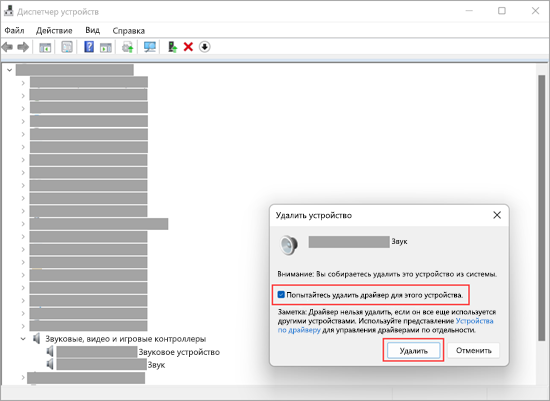Click the Звук device name in dialog
Viewport: 550px width, 401px height.
coord(400,242)
